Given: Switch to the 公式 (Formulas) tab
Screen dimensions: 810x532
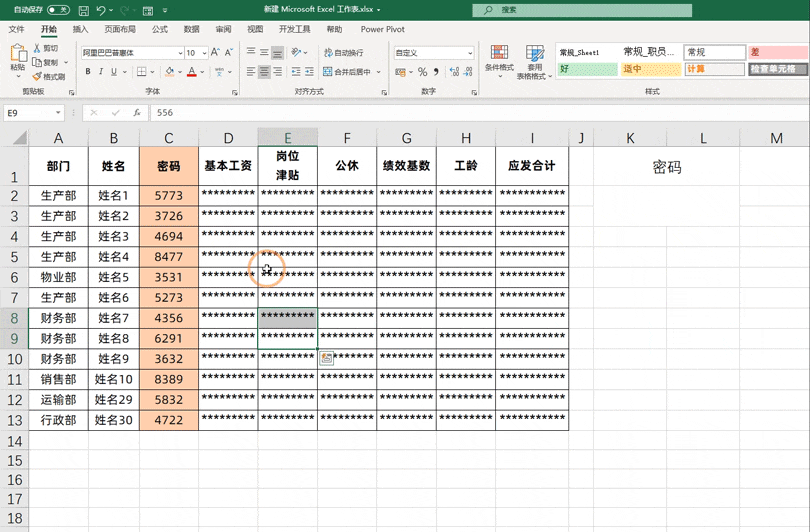Looking at the screenshot, I should tap(160, 29).
